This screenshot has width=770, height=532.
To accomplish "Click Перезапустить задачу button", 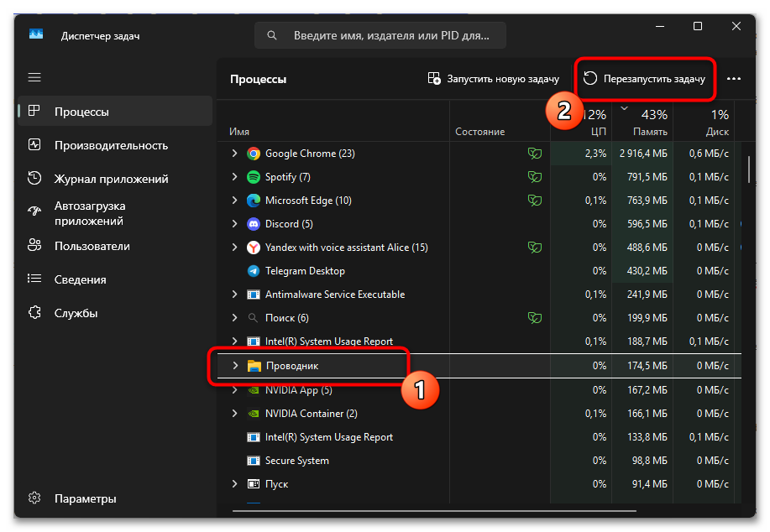I will tap(645, 79).
